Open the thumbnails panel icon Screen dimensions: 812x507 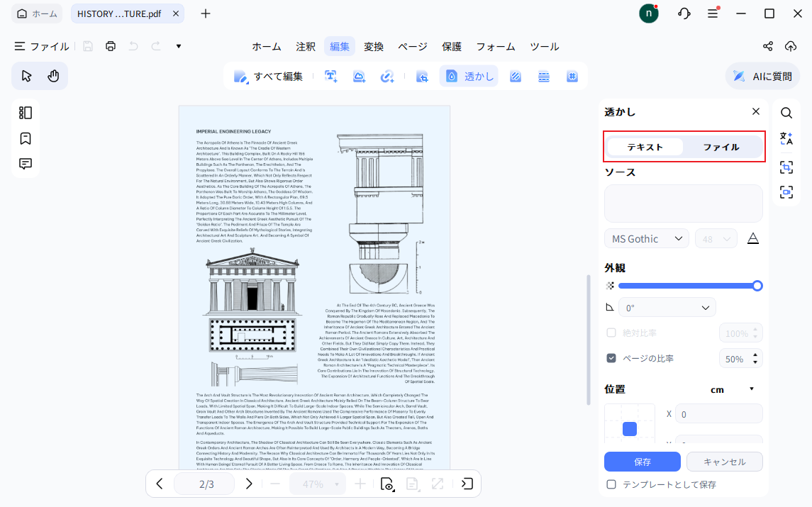(x=26, y=113)
